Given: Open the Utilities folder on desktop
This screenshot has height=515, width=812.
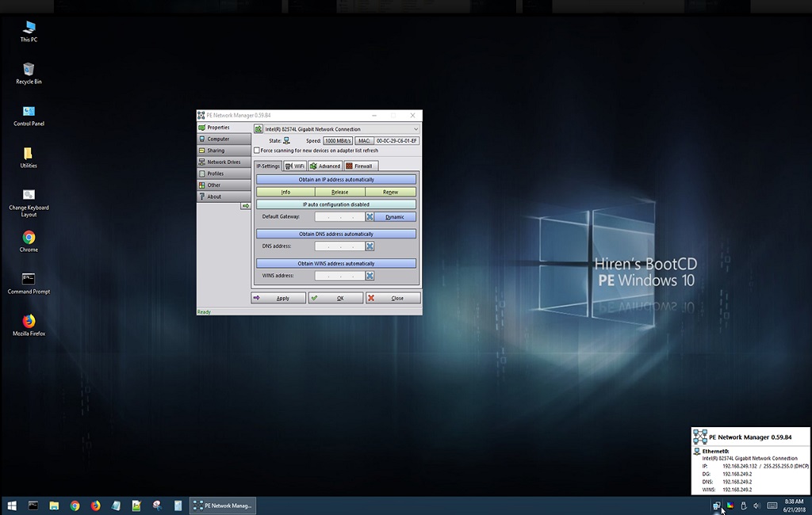Looking at the screenshot, I should coord(29,158).
